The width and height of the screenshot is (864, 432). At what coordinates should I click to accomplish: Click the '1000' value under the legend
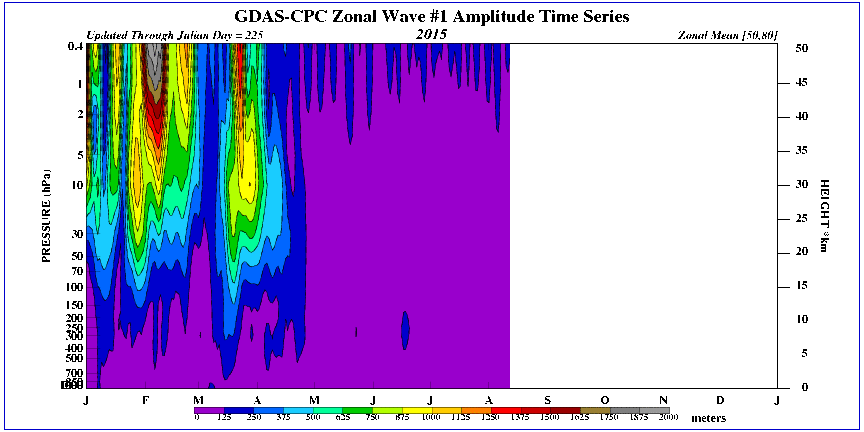pyautogui.click(x=433, y=418)
